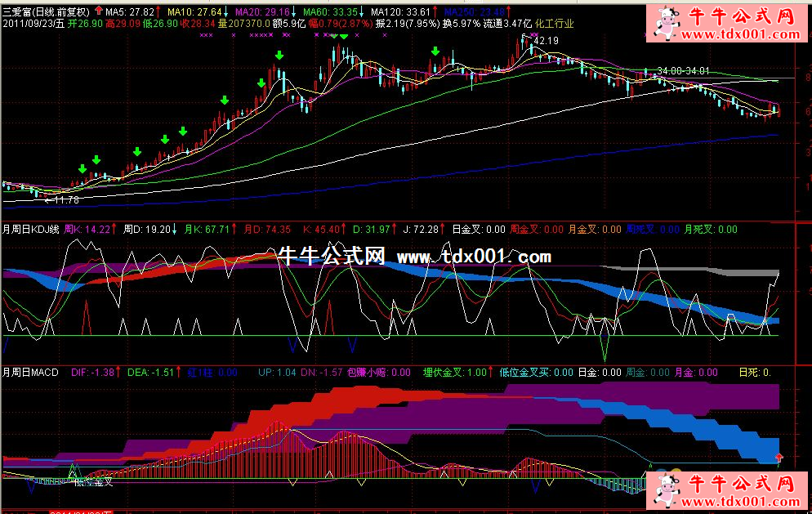Click the lowest green buy arrow on the price chart
Screen dimensions: 812x514
tap(82, 170)
